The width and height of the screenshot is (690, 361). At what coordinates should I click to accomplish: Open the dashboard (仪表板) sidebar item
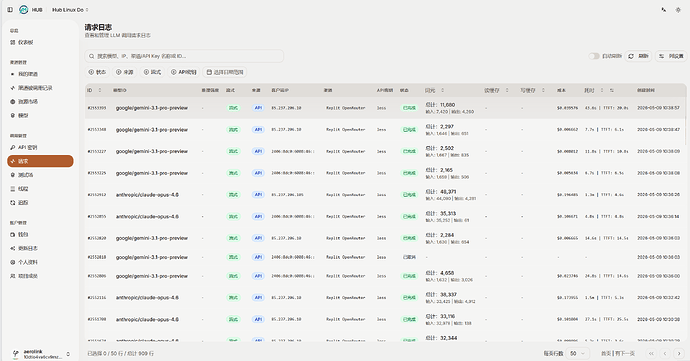click(40, 42)
